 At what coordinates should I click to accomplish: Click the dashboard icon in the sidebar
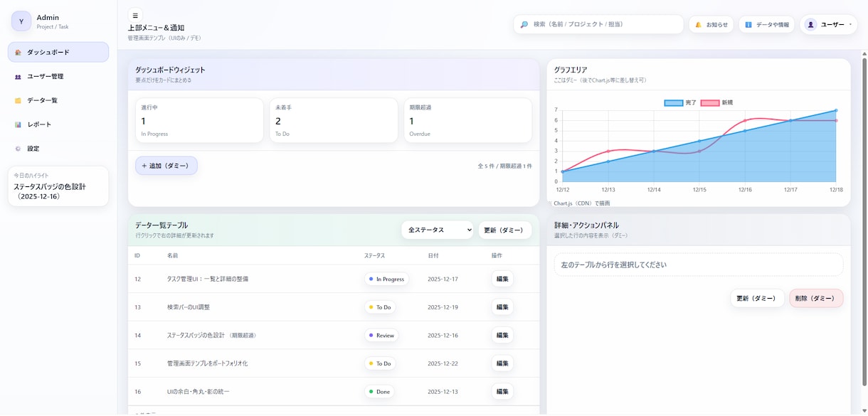[18, 53]
